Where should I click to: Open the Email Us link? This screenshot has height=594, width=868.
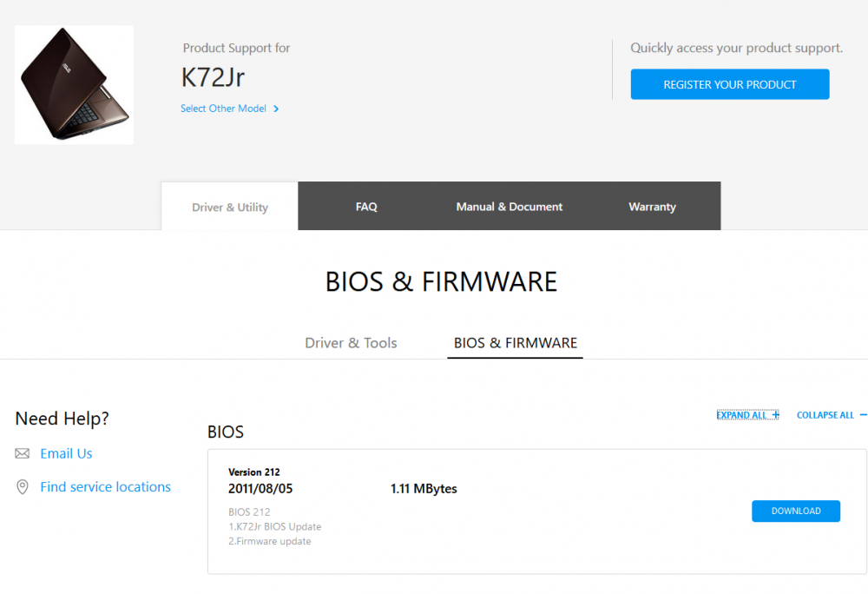pyautogui.click(x=66, y=453)
